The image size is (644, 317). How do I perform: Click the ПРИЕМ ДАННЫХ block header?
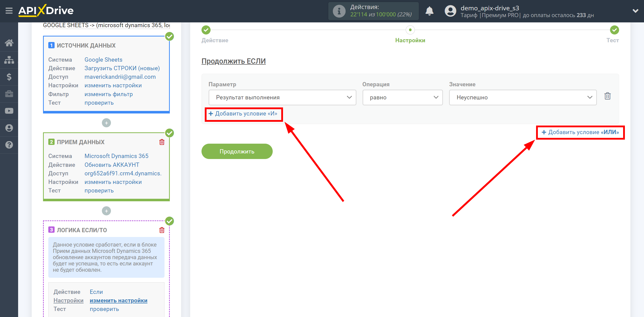(80, 142)
